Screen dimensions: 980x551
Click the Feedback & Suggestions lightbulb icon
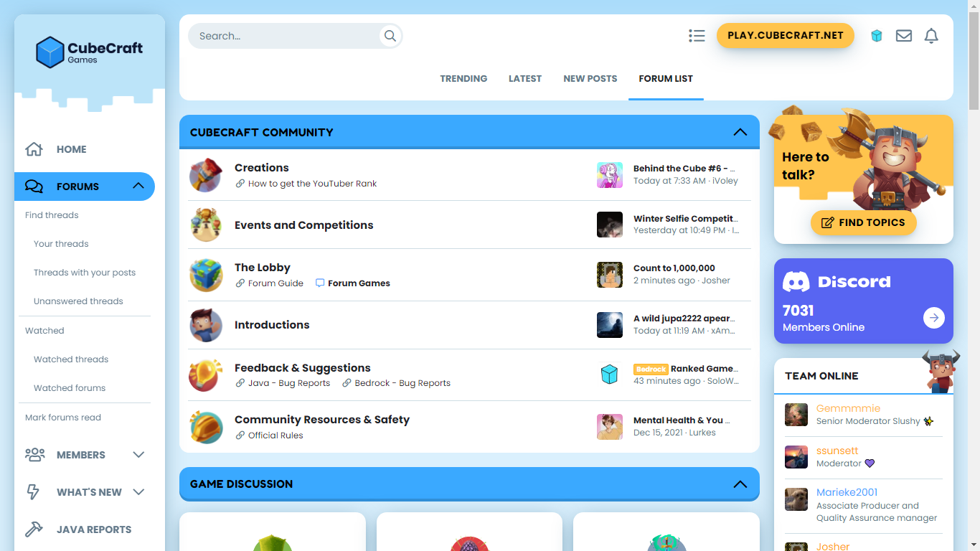click(x=206, y=375)
